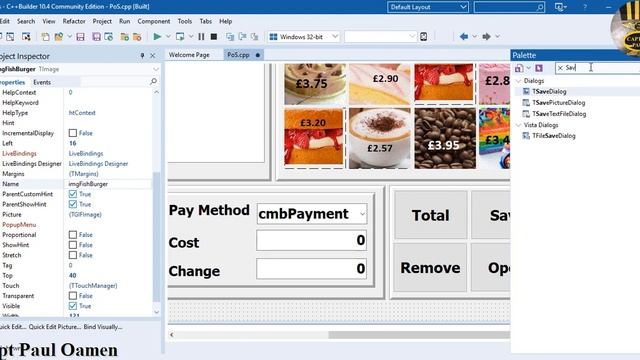Image resolution: width=640 pixels, height=360 pixels.
Task: Open the Tools menu
Action: (x=184, y=21)
